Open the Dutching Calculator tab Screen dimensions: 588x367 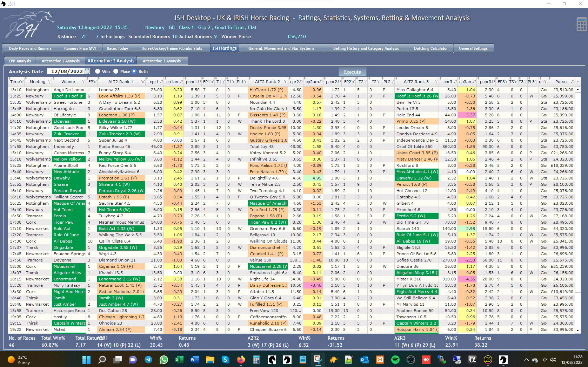pyautogui.click(x=431, y=48)
